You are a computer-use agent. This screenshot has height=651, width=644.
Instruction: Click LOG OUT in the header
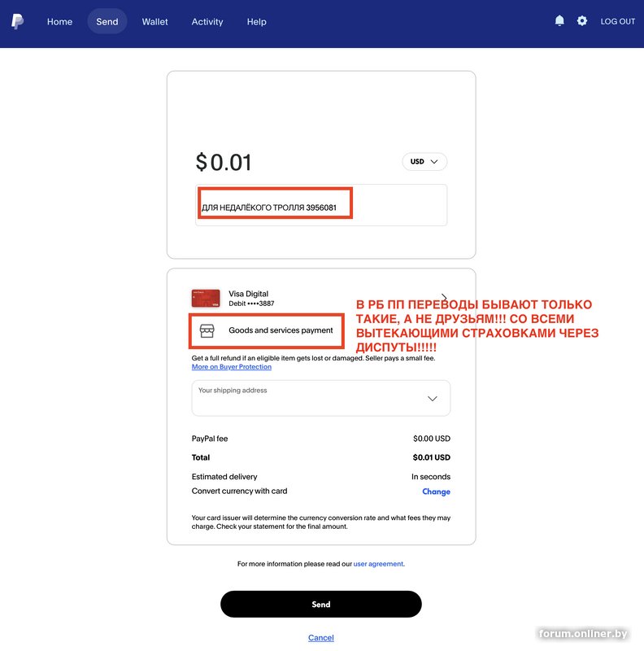click(x=618, y=21)
